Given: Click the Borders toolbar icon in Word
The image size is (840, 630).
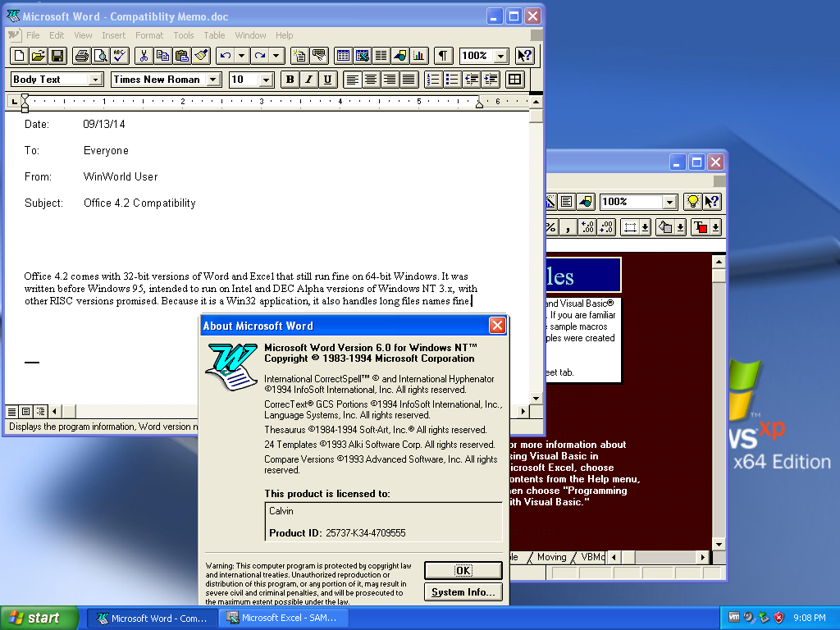Looking at the screenshot, I should [515, 80].
